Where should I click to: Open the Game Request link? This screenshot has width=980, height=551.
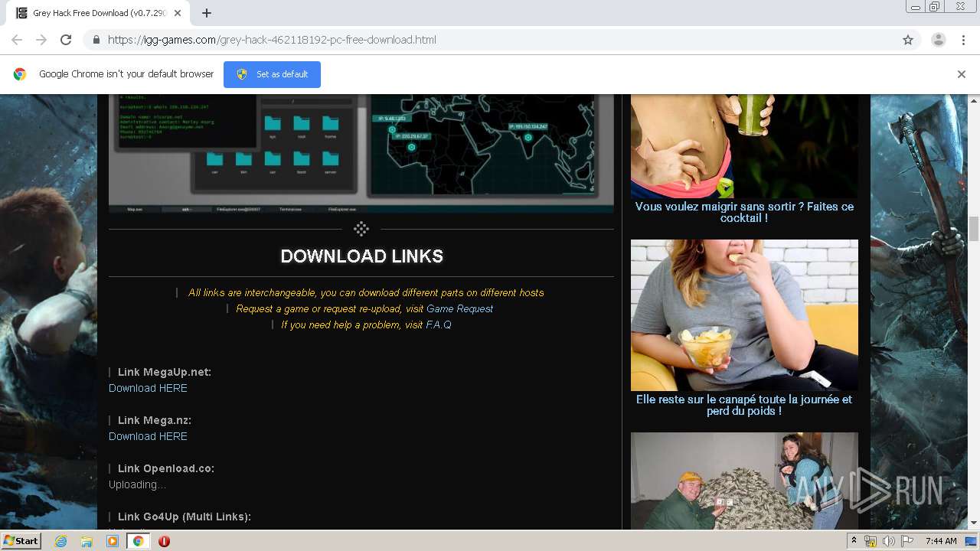459,308
